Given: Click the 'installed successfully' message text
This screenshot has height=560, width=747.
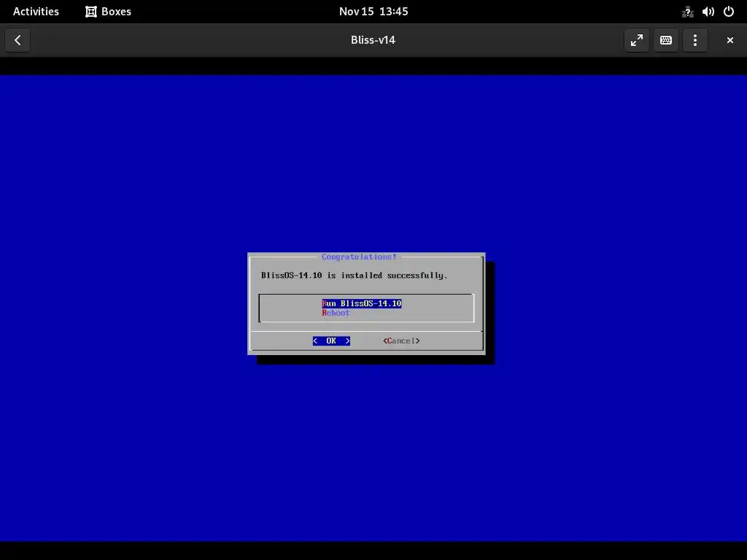Looking at the screenshot, I should 355,275.
